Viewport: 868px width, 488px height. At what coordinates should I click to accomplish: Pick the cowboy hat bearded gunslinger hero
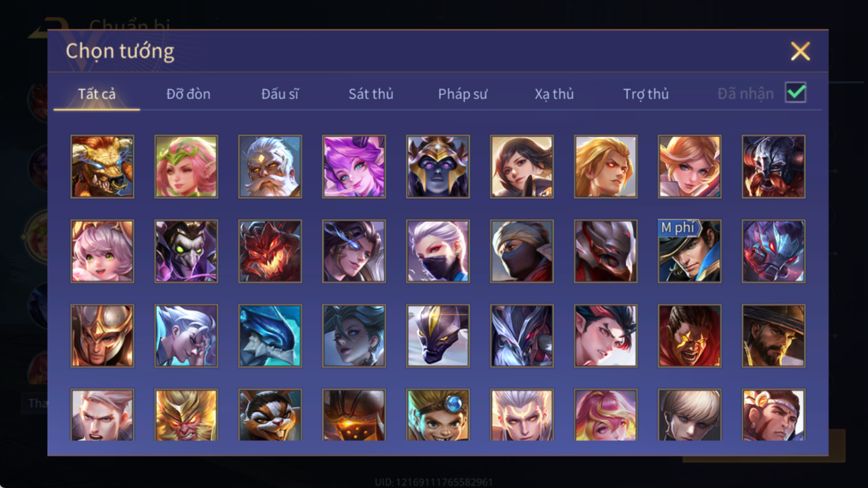pyautogui.click(x=773, y=336)
